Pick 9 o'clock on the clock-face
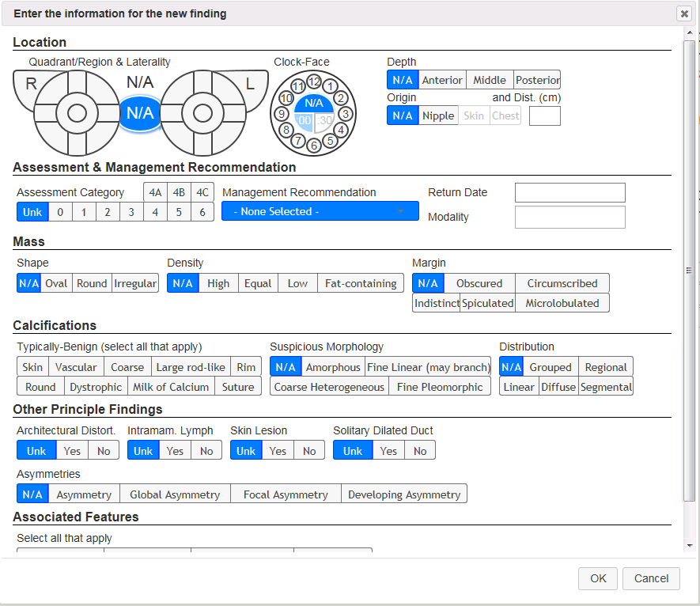This screenshot has height=606, width=700. coord(282,113)
